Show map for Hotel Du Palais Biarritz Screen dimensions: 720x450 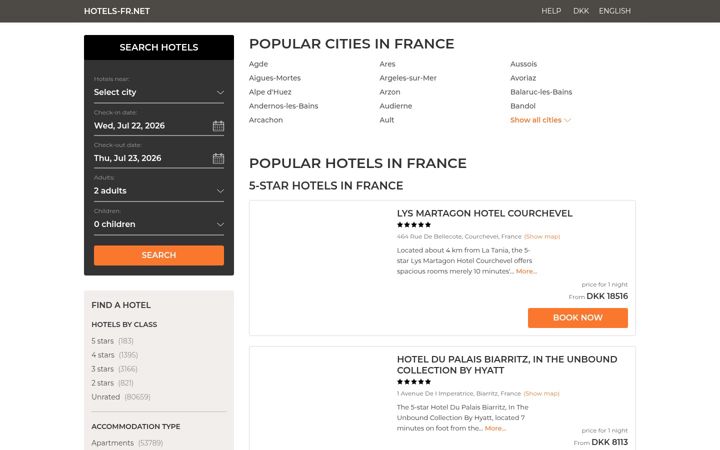coord(541,394)
